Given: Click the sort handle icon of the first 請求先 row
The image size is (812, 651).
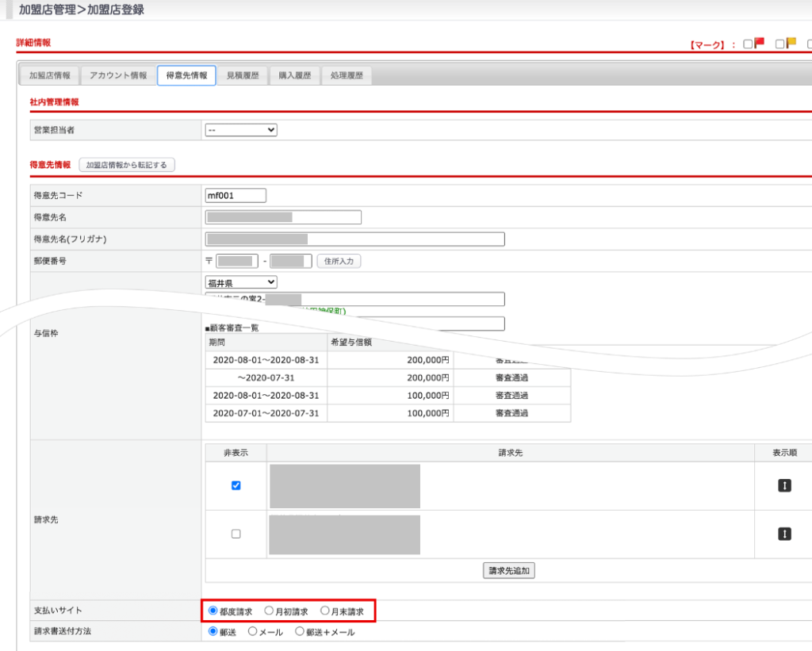Looking at the screenshot, I should 784,486.
